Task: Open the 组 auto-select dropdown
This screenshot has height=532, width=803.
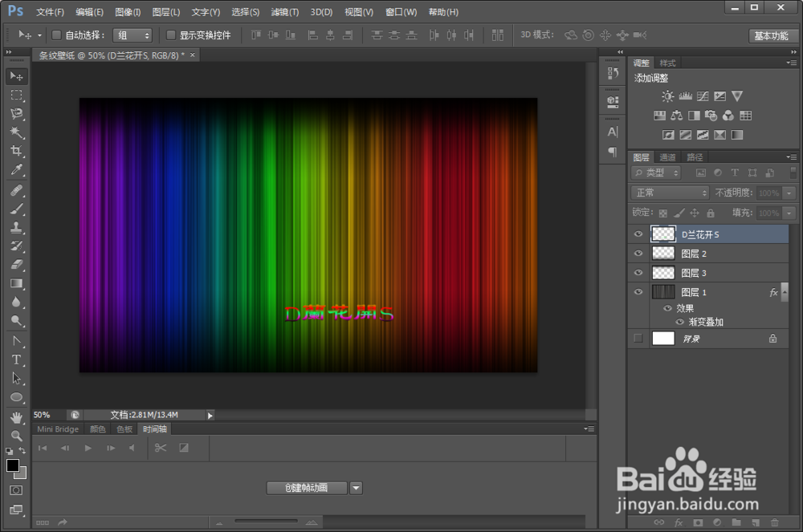Action: 132,35
